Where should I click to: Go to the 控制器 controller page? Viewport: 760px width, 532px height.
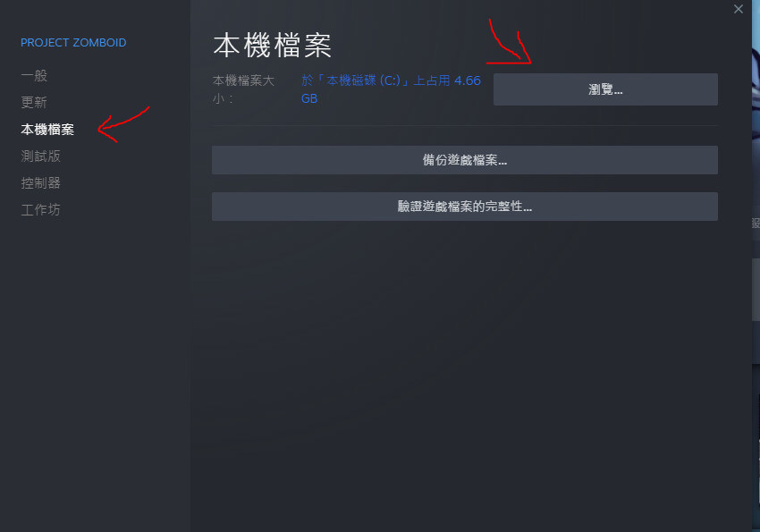tap(41, 182)
